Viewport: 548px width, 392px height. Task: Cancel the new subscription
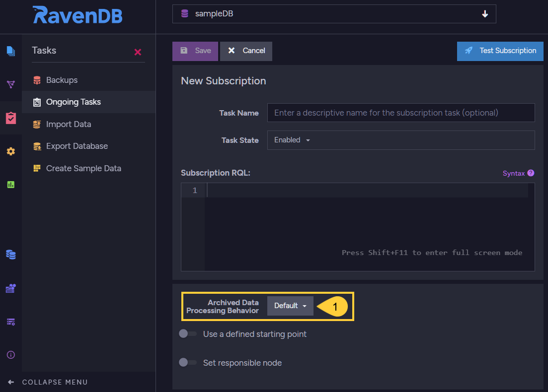(246, 51)
